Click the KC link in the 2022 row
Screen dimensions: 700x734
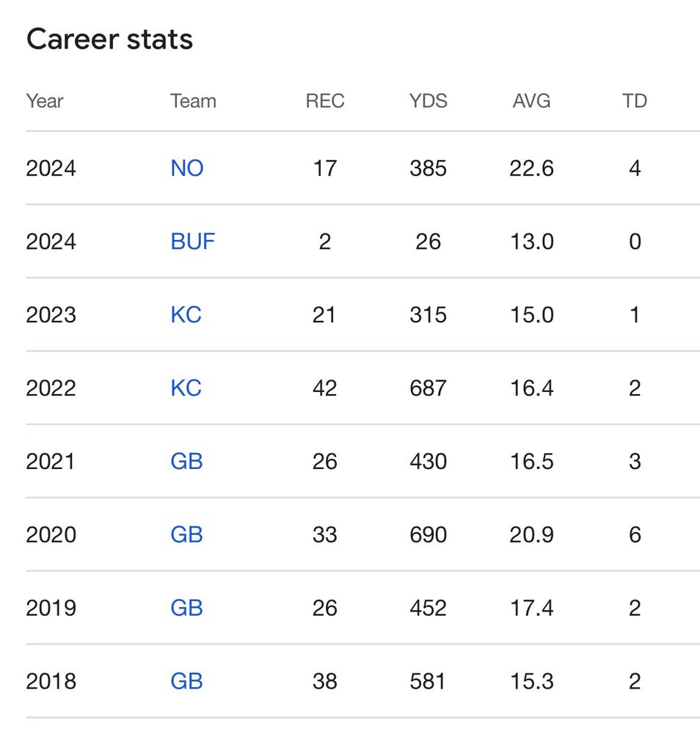pos(186,388)
